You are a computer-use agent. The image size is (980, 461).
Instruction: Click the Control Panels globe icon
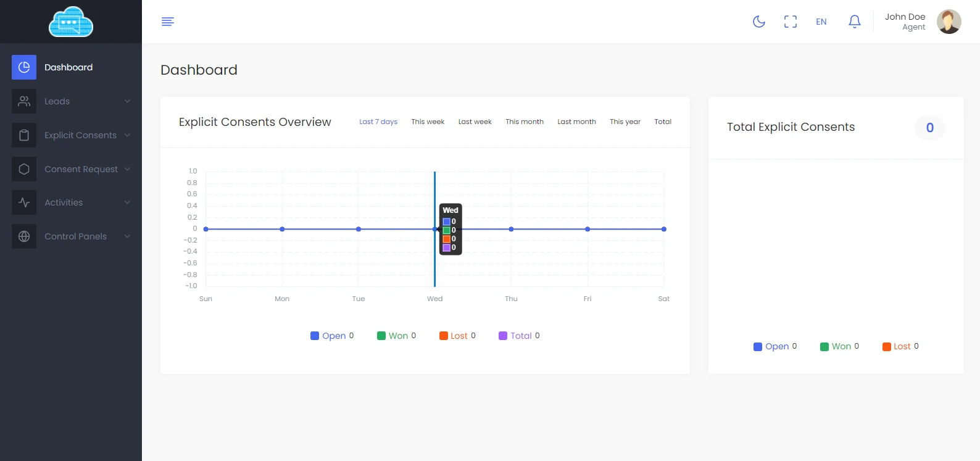(24, 236)
